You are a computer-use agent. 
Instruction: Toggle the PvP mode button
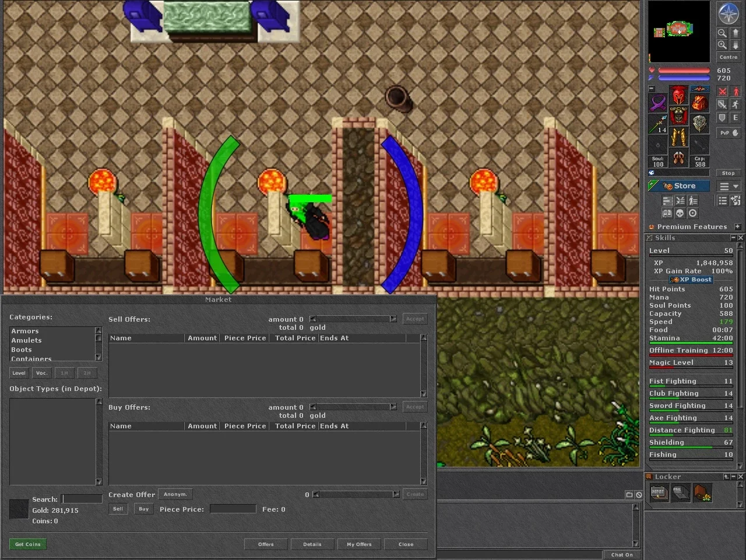tap(729, 133)
